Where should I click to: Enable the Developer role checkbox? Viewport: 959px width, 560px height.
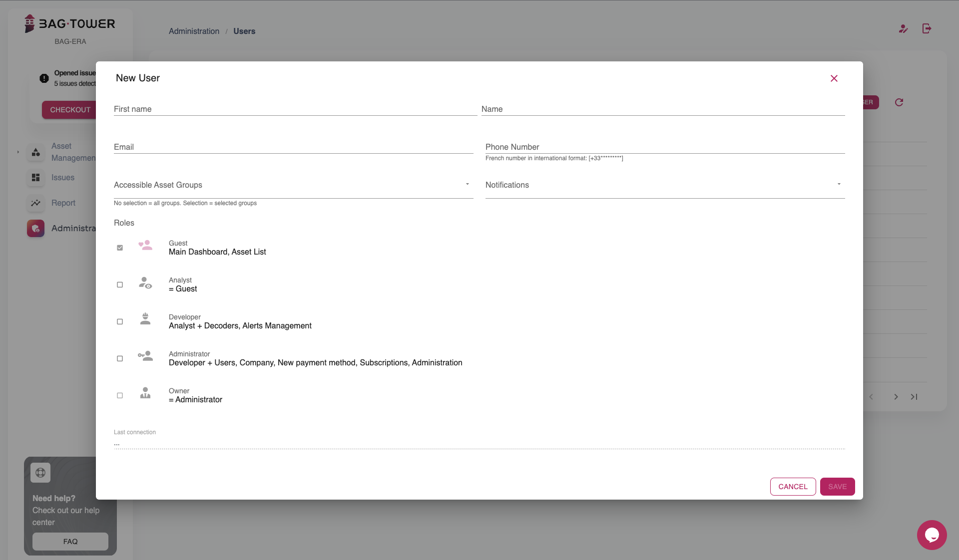click(x=120, y=321)
